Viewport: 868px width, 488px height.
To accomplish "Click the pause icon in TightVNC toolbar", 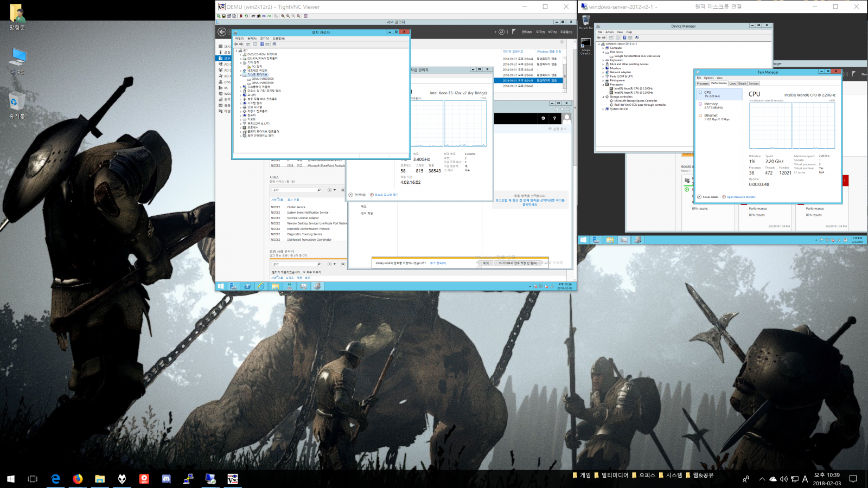I will point(241,16).
